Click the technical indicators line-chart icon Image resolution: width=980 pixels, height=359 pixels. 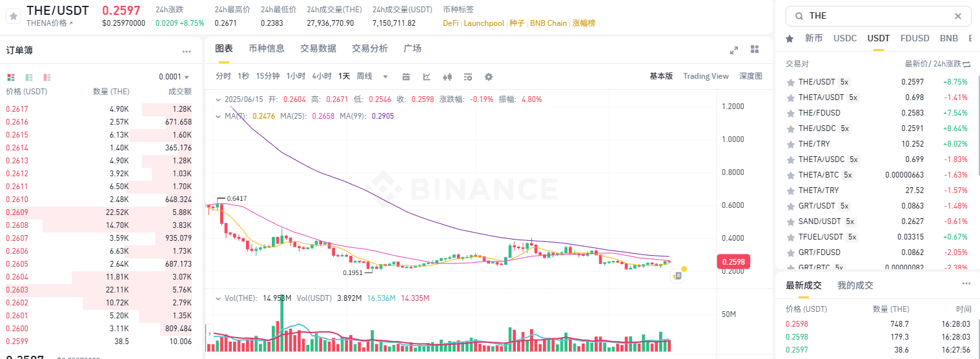(x=427, y=76)
